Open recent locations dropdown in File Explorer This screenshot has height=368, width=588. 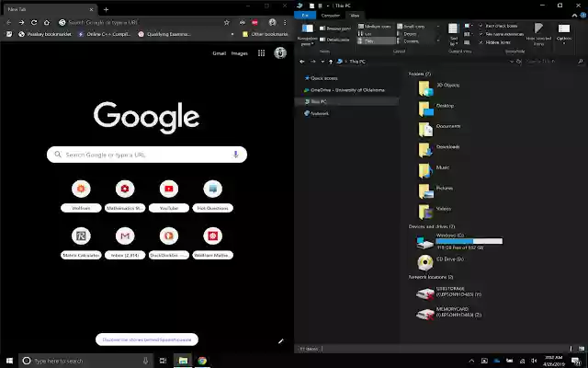[x=322, y=62]
